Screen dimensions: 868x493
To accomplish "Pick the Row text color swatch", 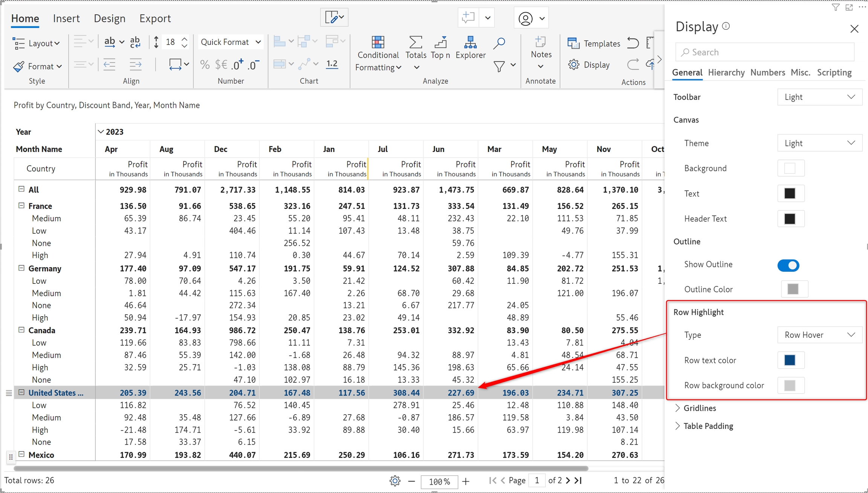I will click(x=790, y=360).
